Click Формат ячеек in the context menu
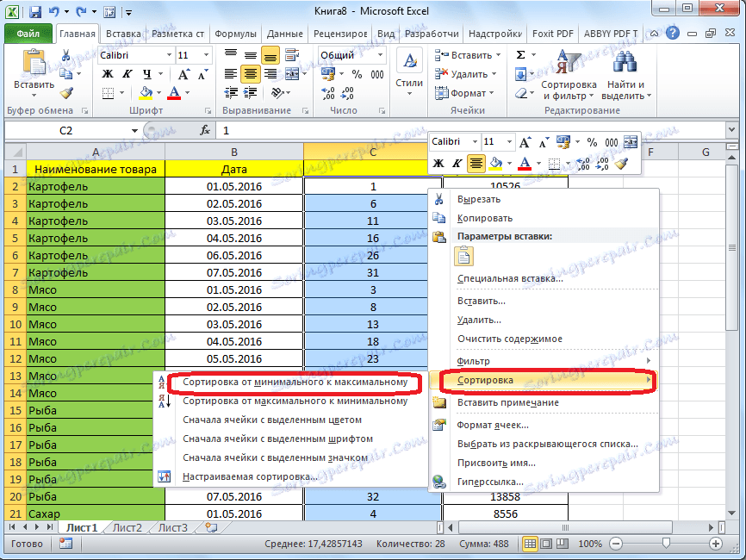Viewport: 746px width, 560px height. click(493, 425)
